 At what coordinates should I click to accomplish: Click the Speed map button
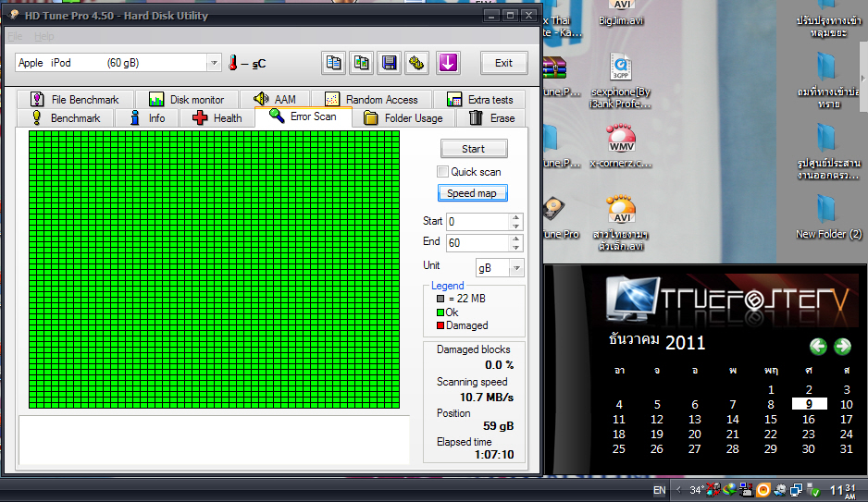472,193
